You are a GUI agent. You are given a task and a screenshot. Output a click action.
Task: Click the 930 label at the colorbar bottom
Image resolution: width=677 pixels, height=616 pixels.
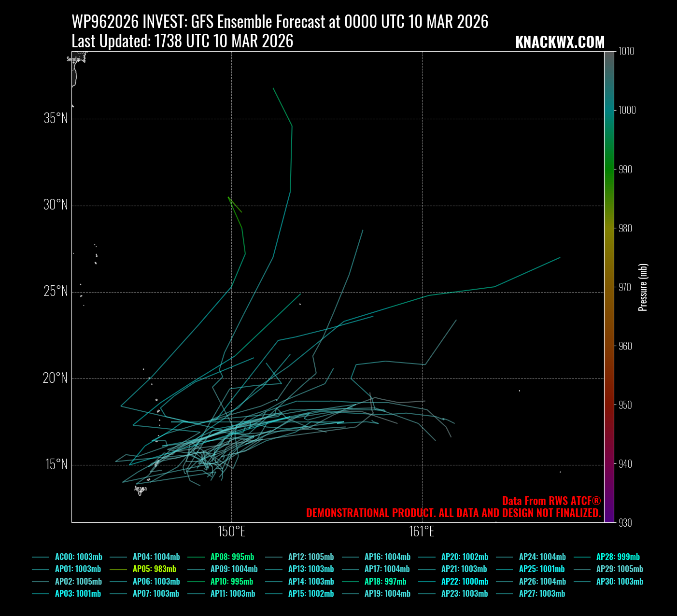pos(625,523)
